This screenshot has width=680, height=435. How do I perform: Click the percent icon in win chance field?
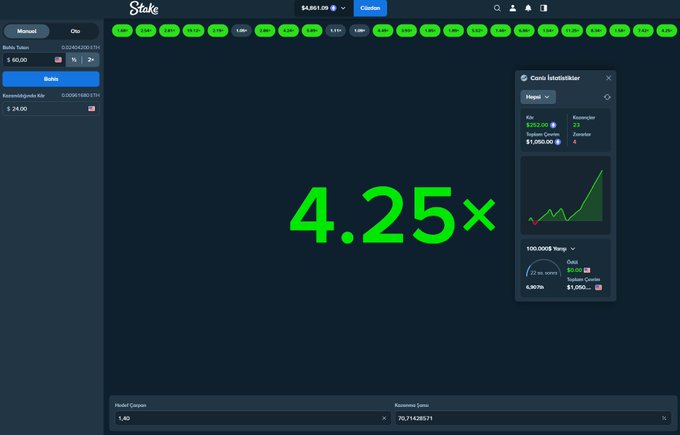[664, 418]
